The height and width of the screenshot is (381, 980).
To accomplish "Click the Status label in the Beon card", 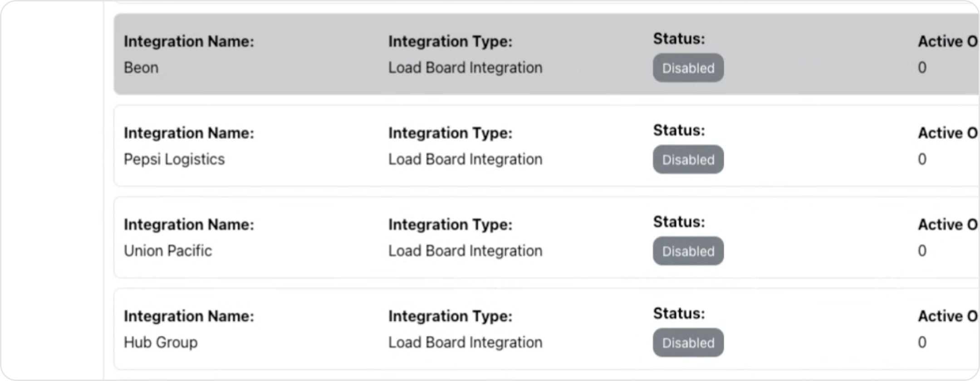I will [679, 39].
